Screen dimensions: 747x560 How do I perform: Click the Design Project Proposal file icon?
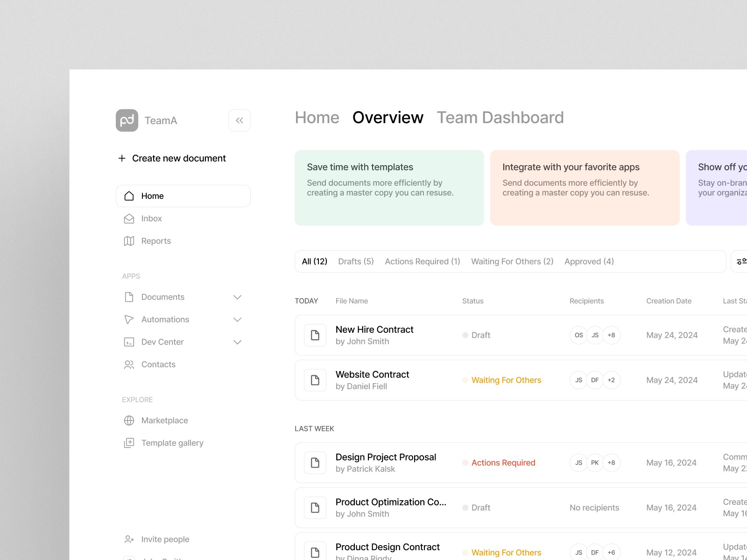point(315,462)
